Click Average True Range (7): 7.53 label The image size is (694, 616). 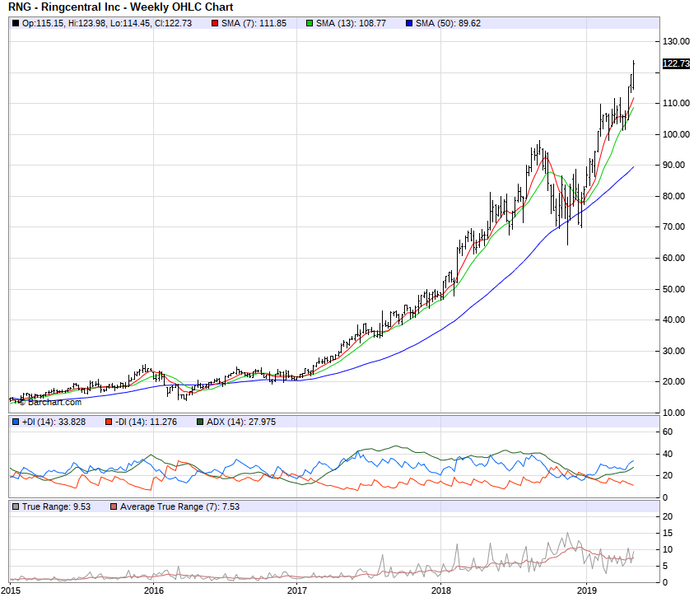179,506
